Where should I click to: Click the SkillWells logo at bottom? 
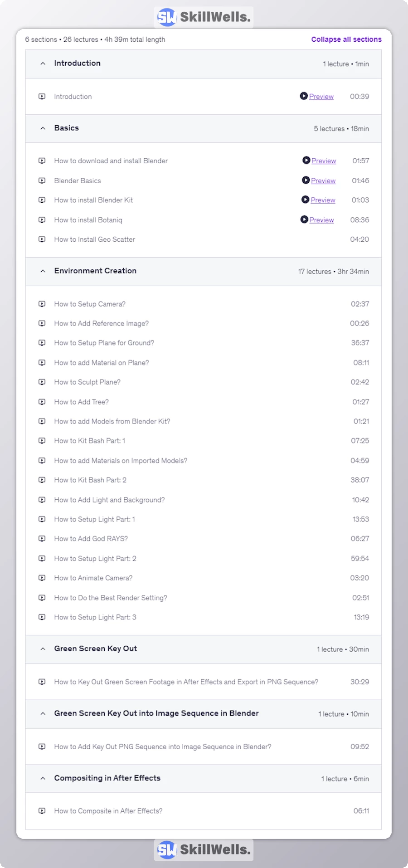pyautogui.click(x=204, y=850)
